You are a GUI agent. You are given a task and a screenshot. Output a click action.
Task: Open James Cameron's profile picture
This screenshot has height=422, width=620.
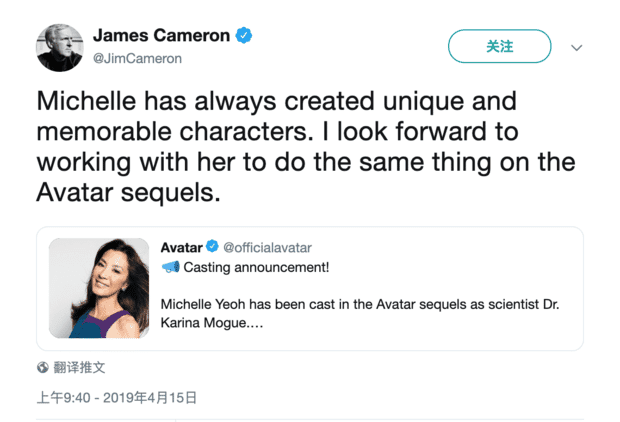click(x=59, y=46)
